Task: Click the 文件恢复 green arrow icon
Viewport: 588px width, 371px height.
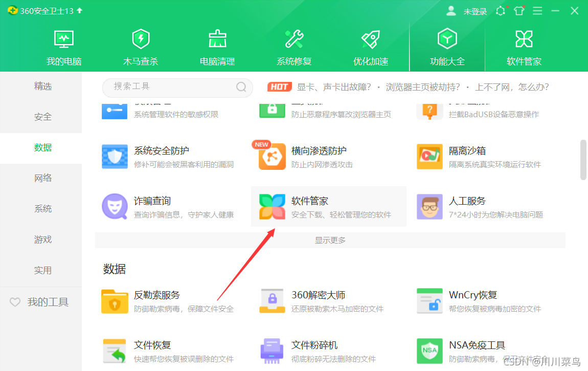Action: [x=115, y=351]
